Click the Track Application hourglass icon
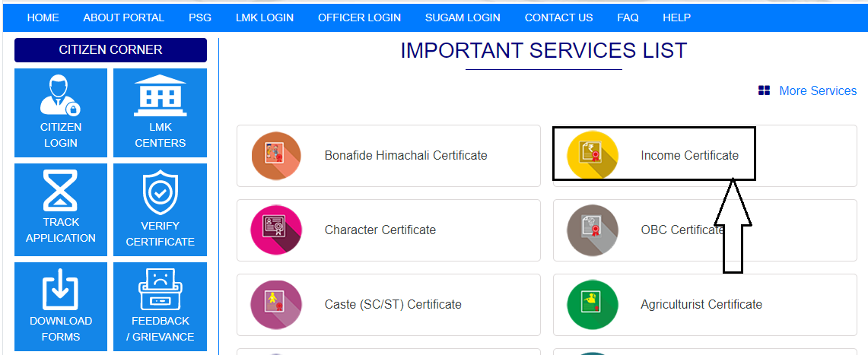The image size is (868, 355). pyautogui.click(x=60, y=189)
